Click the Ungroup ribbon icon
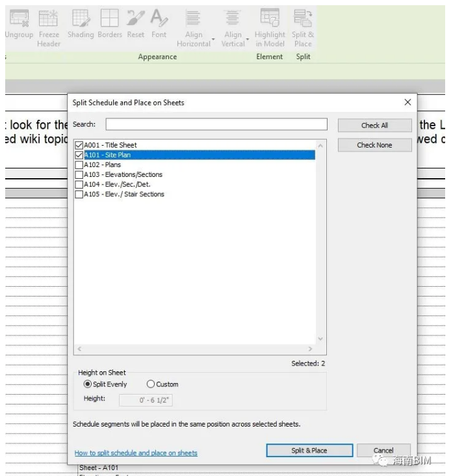The image size is (451, 476). tap(19, 18)
